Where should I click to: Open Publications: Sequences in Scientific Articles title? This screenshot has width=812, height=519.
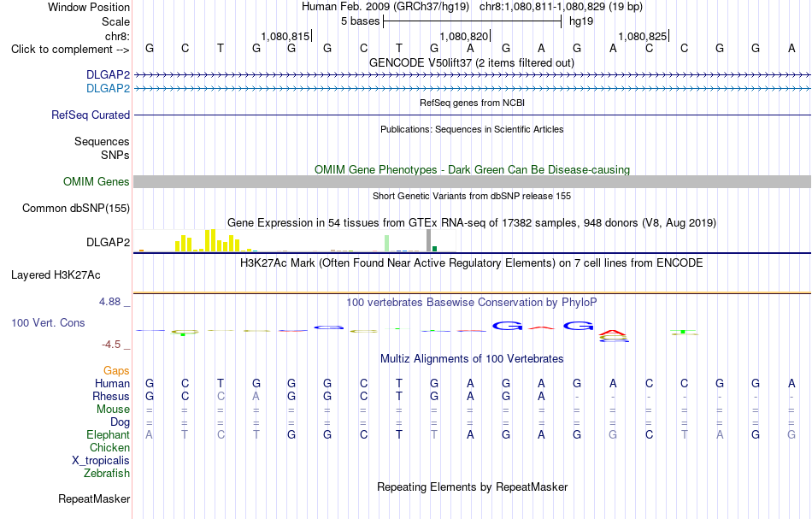point(472,129)
